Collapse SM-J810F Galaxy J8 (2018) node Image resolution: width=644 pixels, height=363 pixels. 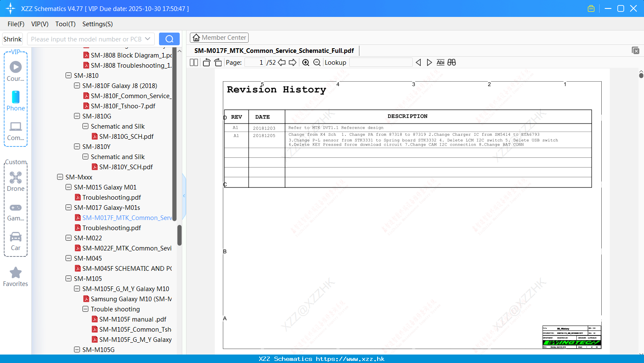tap(77, 85)
